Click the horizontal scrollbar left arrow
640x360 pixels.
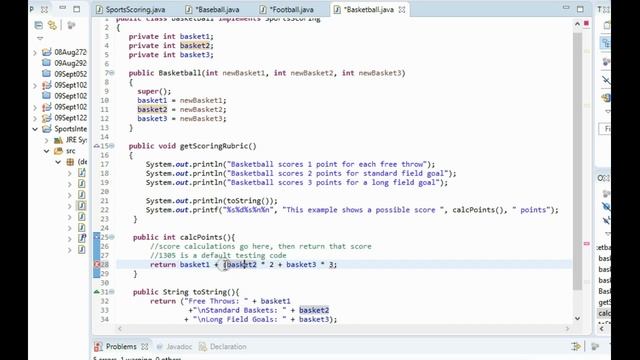pos(120,329)
